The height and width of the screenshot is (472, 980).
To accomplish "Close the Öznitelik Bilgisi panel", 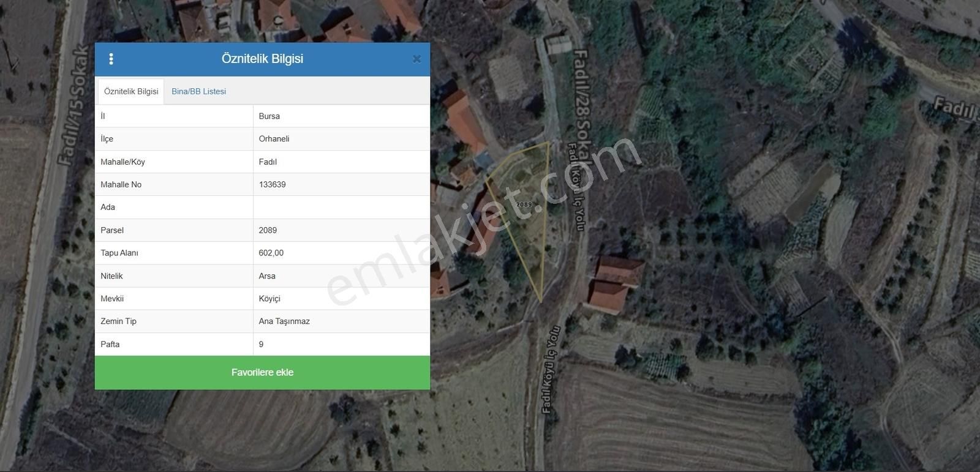I will 417,59.
